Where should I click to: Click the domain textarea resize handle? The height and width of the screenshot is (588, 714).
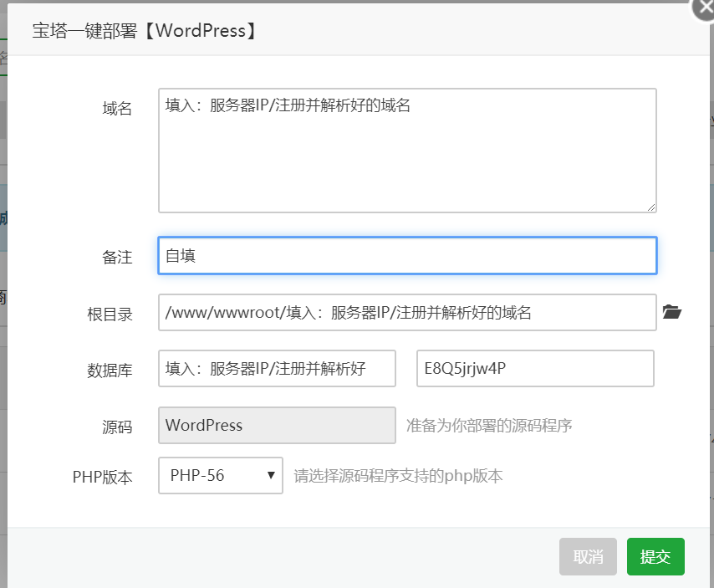650,207
